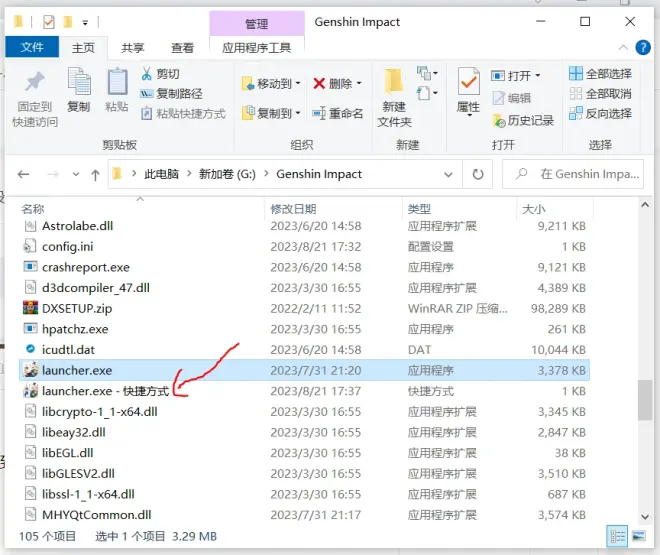Expand the address bar history dropdown

(x=448, y=174)
